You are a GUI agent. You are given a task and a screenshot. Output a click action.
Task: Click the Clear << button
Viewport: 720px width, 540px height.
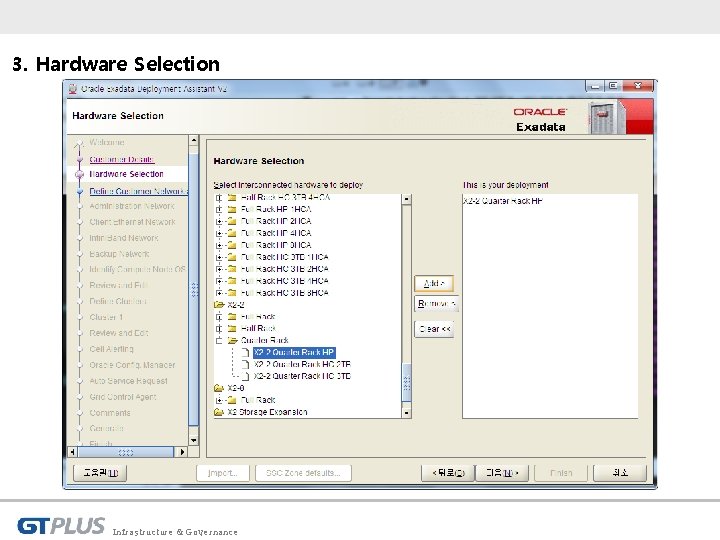[434, 329]
